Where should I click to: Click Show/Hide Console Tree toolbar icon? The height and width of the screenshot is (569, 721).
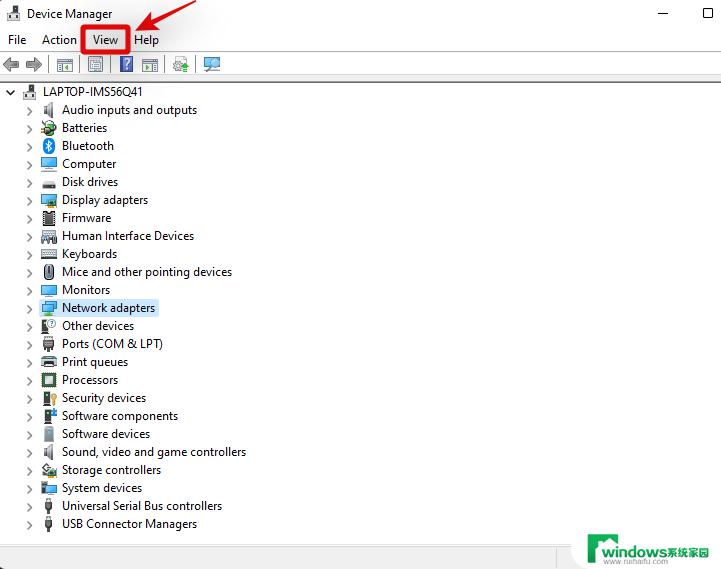coord(65,65)
